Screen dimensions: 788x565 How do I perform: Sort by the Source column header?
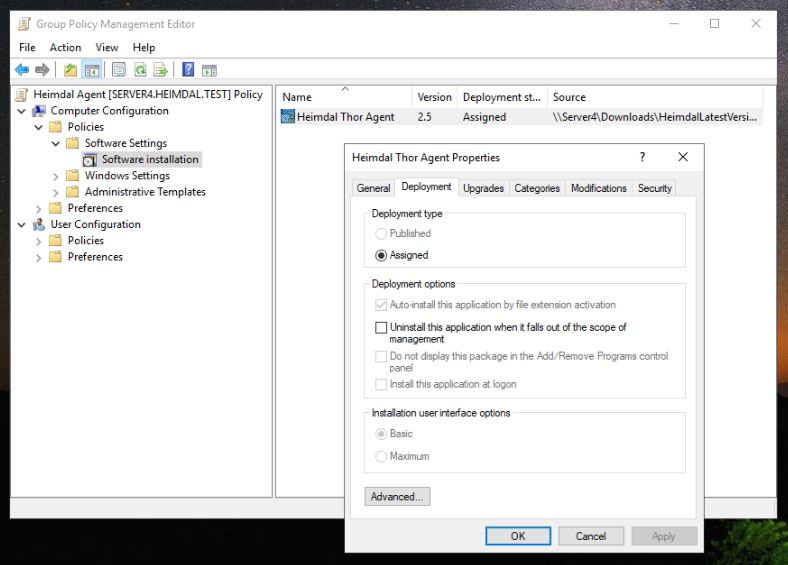[655, 97]
